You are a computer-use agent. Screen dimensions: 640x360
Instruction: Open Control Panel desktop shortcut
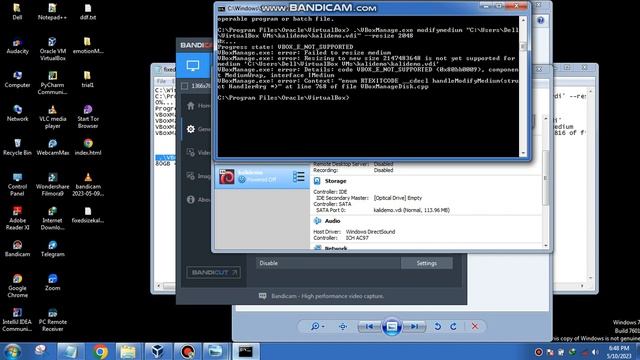17,184
